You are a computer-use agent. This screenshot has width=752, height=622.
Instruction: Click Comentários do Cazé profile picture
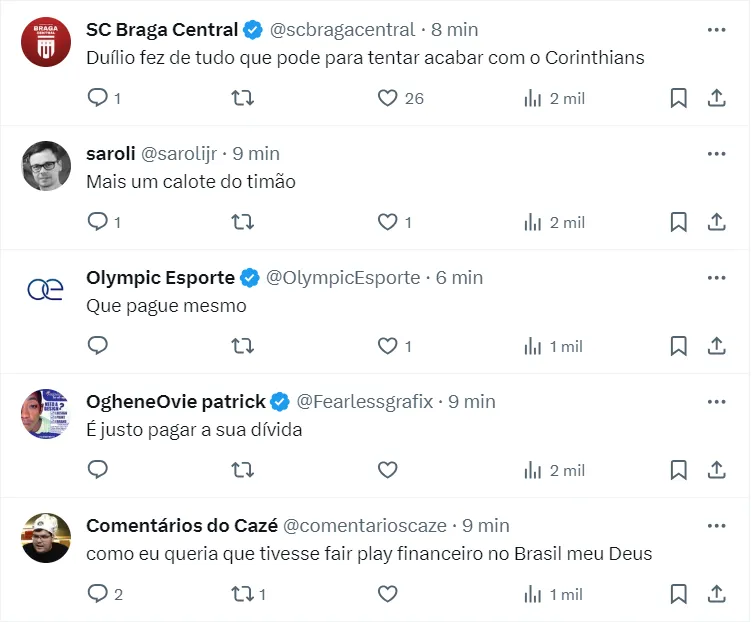point(46,538)
